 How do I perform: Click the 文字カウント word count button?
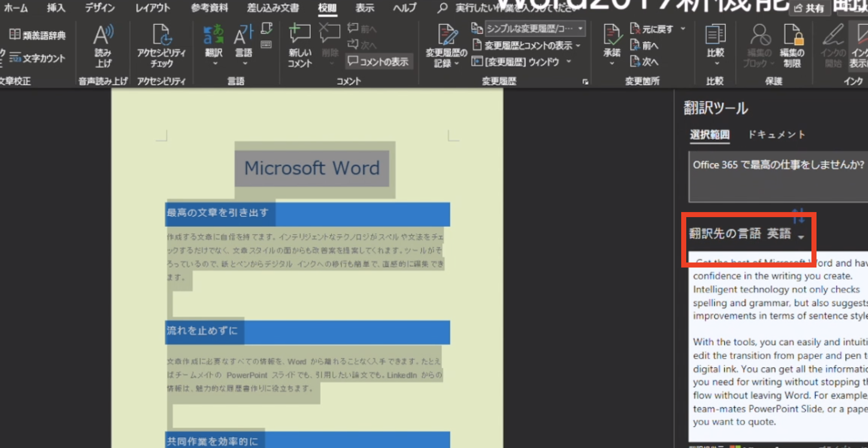point(37,58)
